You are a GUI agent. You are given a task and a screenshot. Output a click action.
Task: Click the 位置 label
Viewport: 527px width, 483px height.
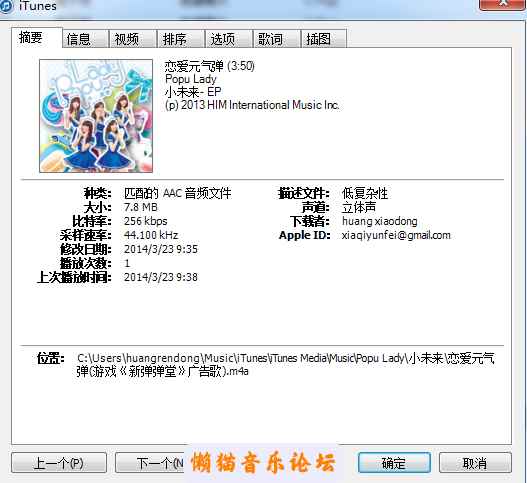click(51, 358)
